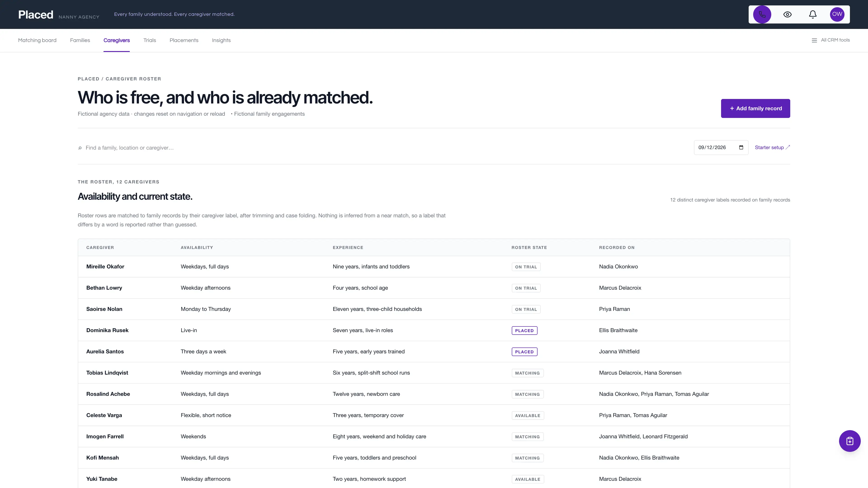The width and height of the screenshot is (868, 488).
Task: Click caregiver name Mireille Okafor
Action: (105, 267)
